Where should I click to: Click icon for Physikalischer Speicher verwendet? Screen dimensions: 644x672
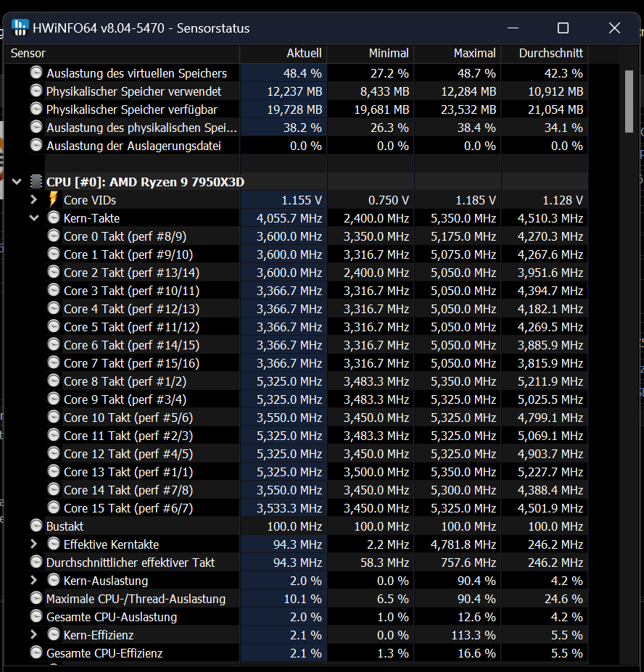pos(36,91)
